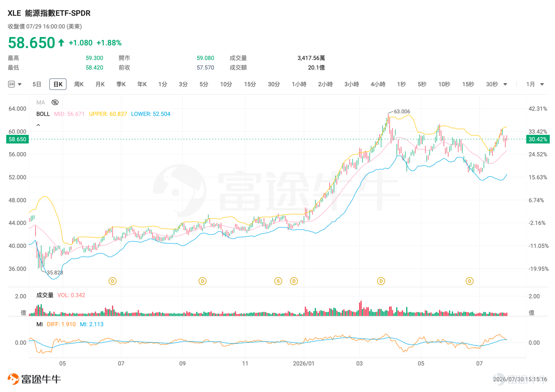The height and width of the screenshot is (392, 555).
Task: Open the 月K monthly tab
Action: [x=100, y=84]
